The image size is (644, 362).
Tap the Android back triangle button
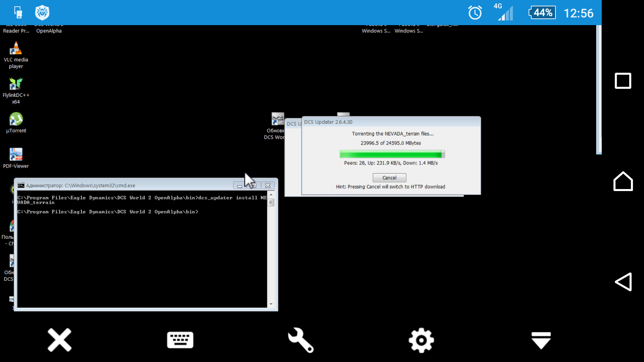(x=623, y=282)
